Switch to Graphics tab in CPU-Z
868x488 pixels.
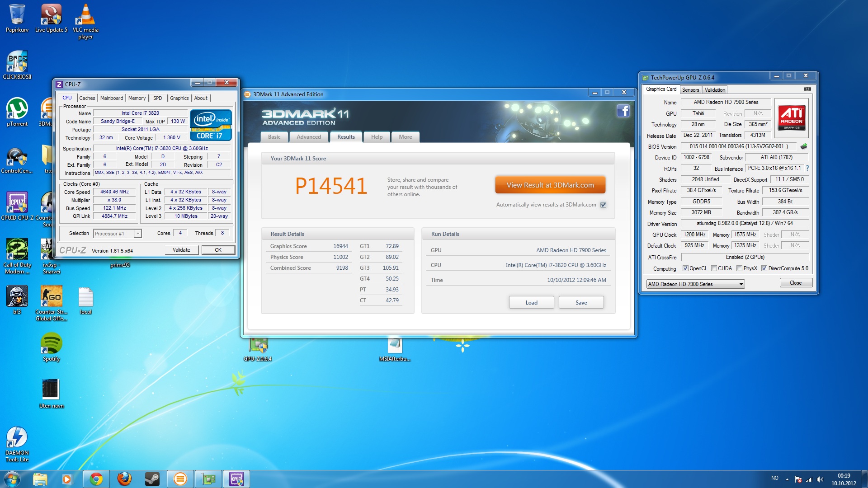click(x=179, y=98)
